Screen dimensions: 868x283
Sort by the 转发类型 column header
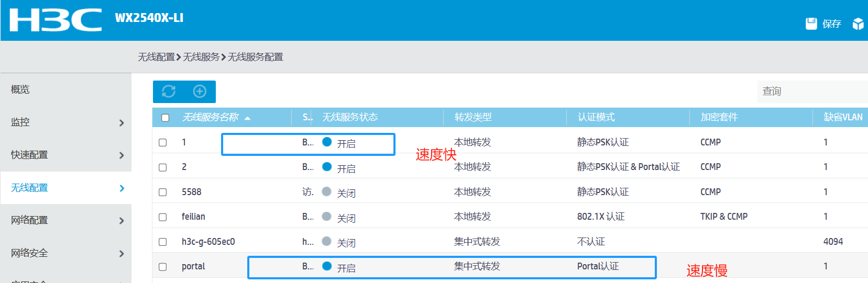point(473,117)
